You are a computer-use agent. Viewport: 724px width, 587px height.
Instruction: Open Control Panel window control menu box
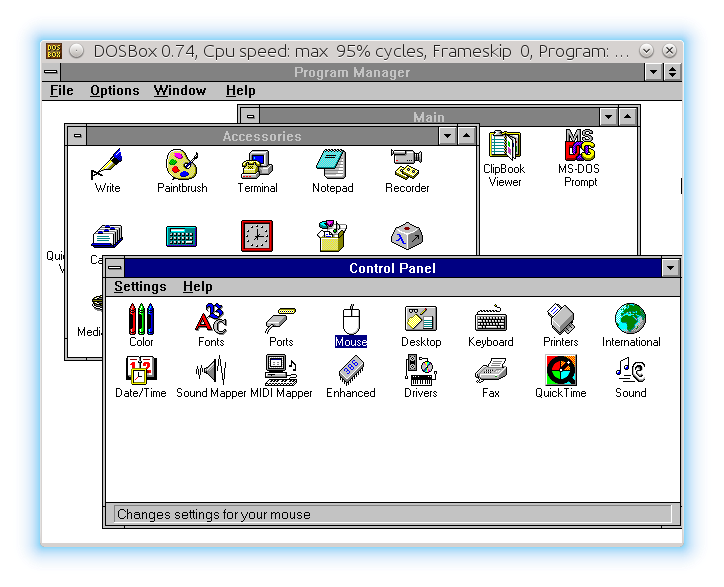point(115,268)
